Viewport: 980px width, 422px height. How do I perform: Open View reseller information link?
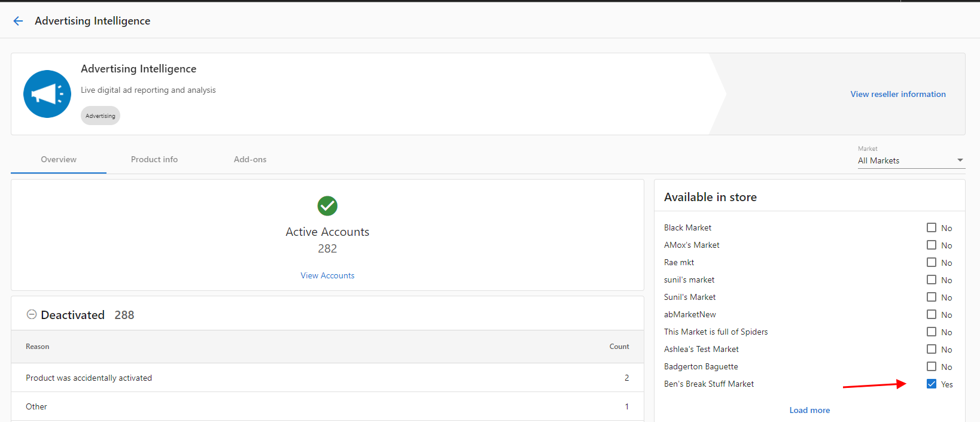898,94
